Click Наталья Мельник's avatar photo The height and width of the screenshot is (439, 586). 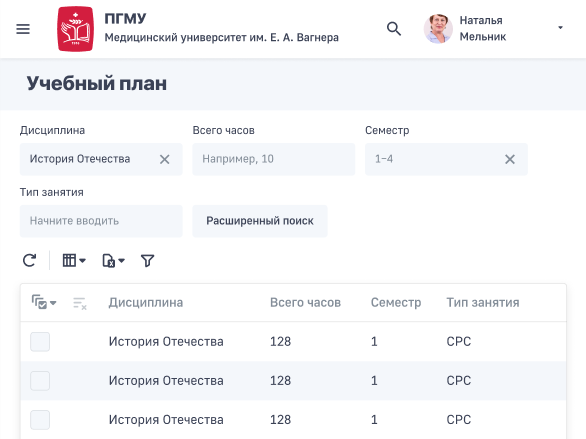click(x=438, y=28)
